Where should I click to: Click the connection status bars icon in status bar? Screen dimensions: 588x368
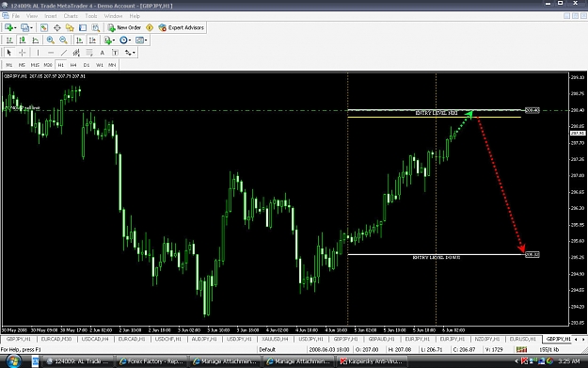tap(521, 349)
